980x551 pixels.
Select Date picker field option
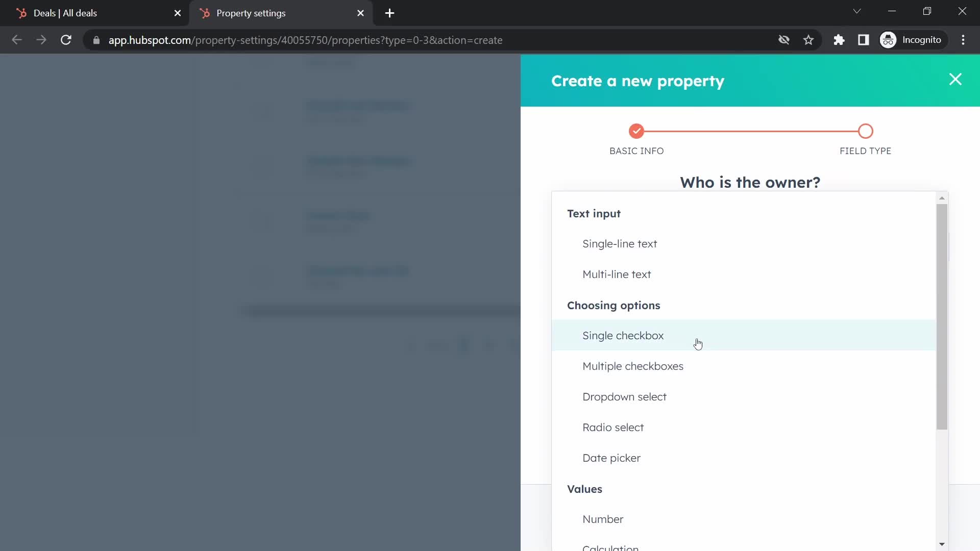pos(612,458)
